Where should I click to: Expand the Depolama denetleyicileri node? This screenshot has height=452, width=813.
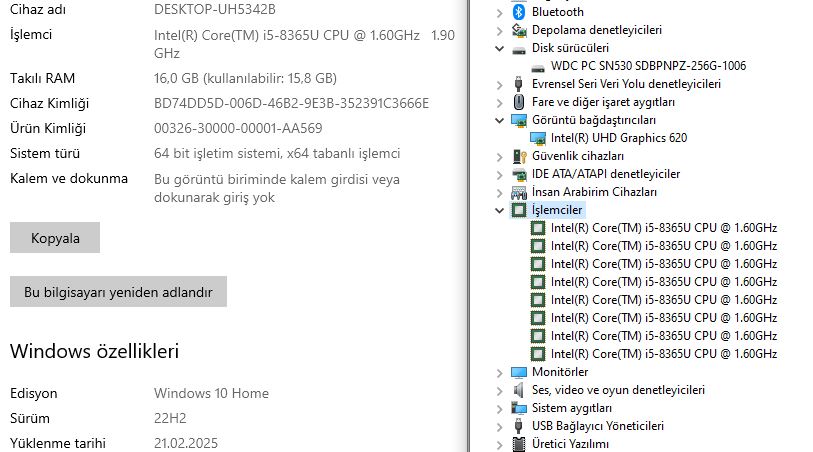(499, 31)
